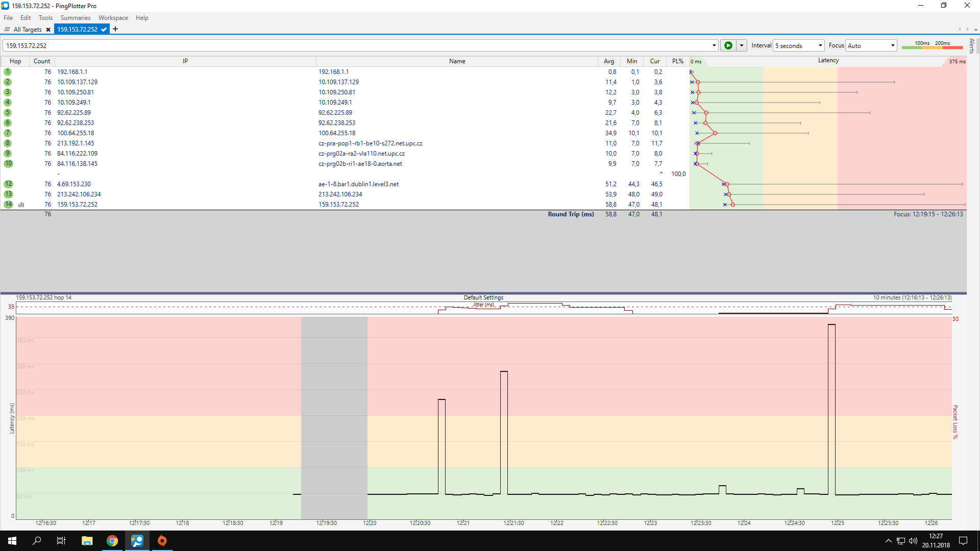The height and width of the screenshot is (551, 980).
Task: Sort by the PL% column header
Action: click(x=677, y=61)
